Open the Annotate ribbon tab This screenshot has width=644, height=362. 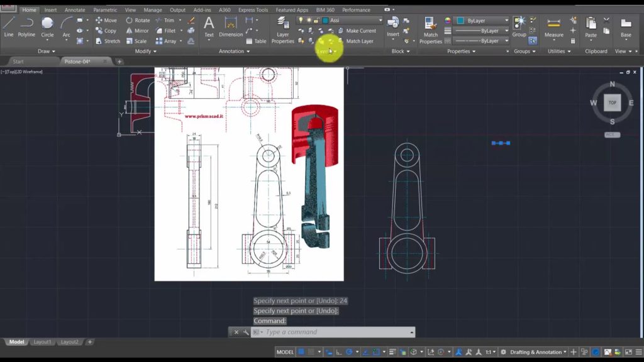(x=75, y=10)
